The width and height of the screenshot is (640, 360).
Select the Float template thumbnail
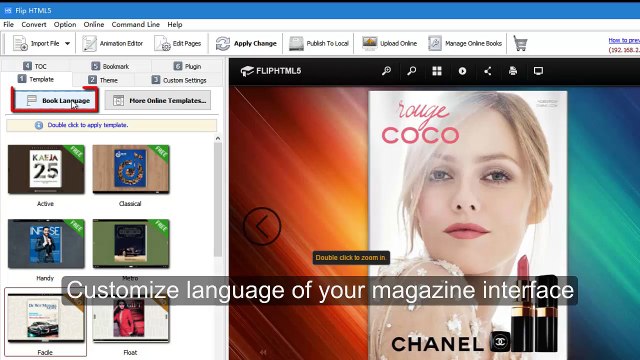[131, 318]
